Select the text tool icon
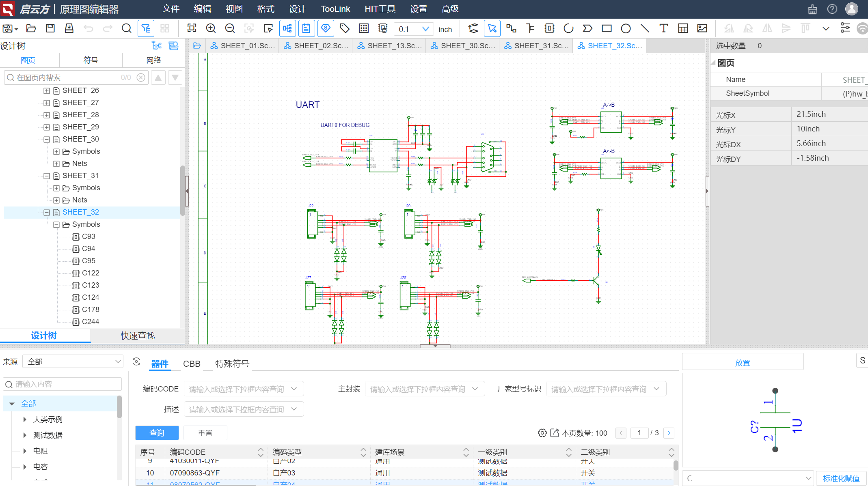 [x=663, y=28]
